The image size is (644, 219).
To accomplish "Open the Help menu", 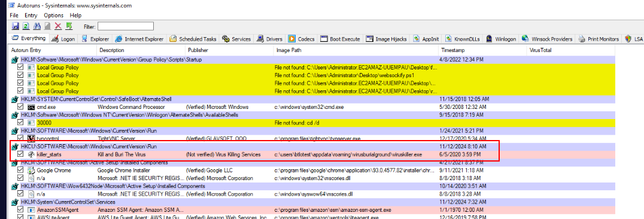I will [x=75, y=15].
